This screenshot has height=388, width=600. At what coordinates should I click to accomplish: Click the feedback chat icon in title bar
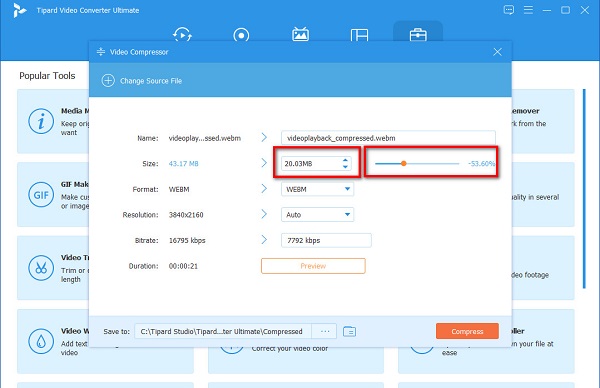click(x=509, y=10)
